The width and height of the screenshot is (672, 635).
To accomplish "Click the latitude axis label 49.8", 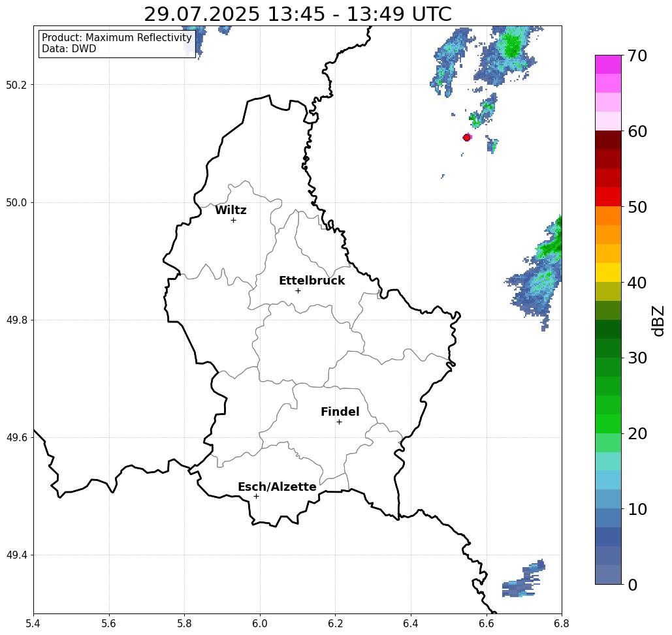I will [16, 320].
